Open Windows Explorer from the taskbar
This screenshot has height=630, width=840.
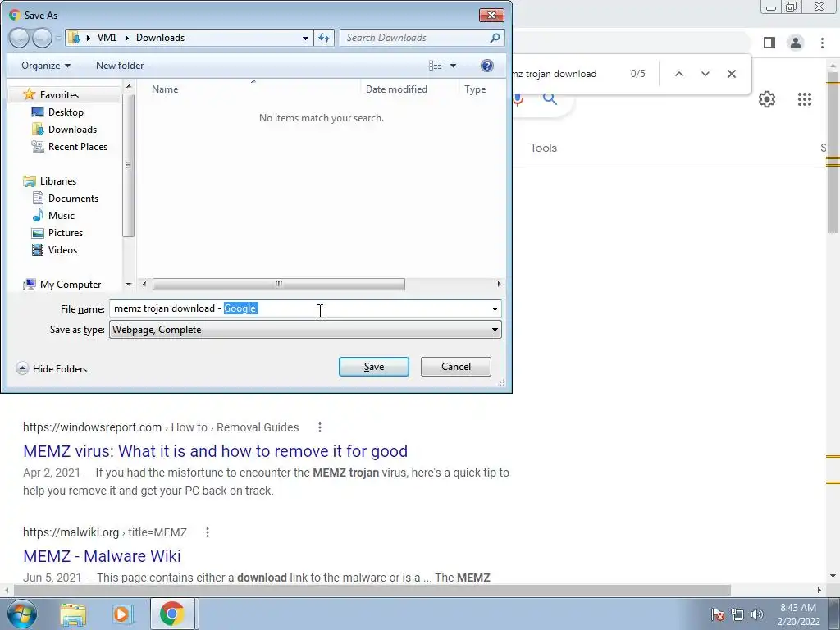point(73,614)
